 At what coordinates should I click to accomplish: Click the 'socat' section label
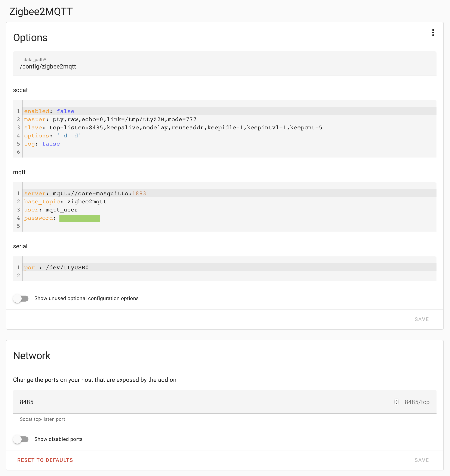20,90
